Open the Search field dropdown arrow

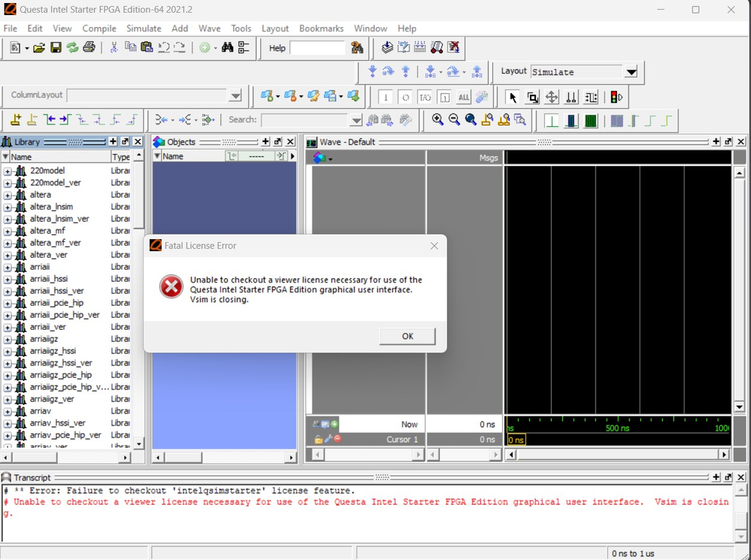click(356, 120)
